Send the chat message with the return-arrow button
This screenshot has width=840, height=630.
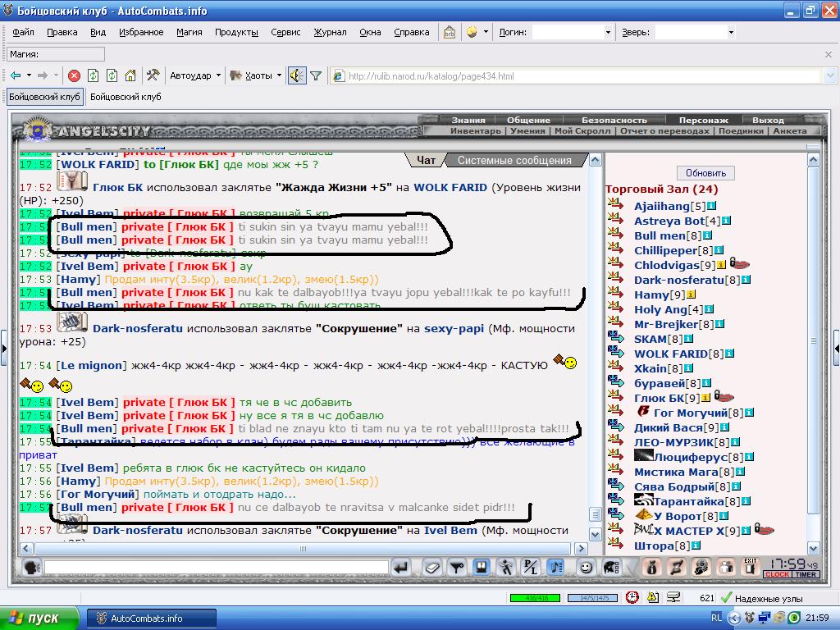400,568
